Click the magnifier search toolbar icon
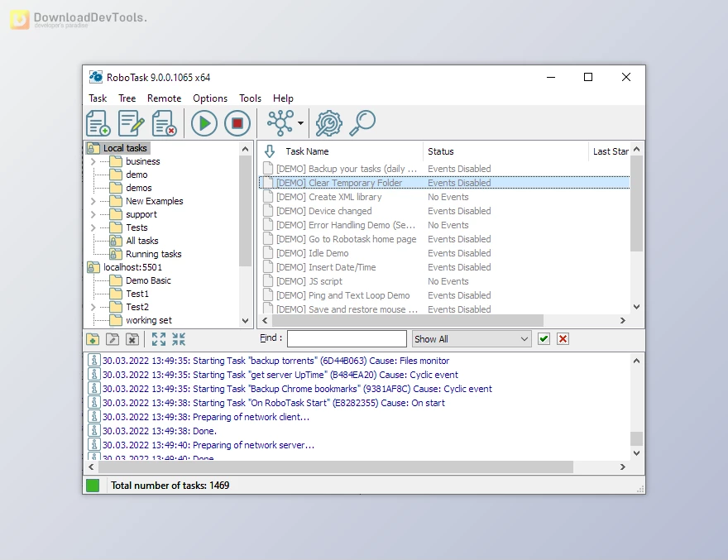This screenshot has width=728, height=560. tap(362, 123)
